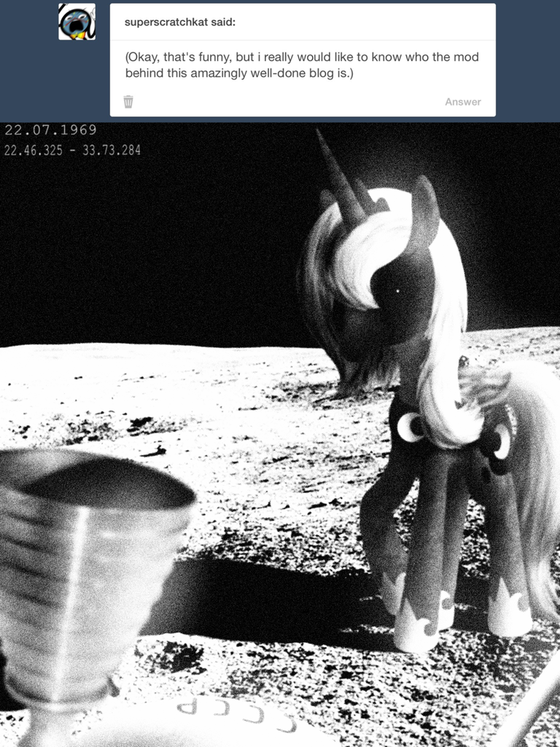
Task: Click the pony's glowing white eye
Action: pyautogui.click(x=397, y=292)
